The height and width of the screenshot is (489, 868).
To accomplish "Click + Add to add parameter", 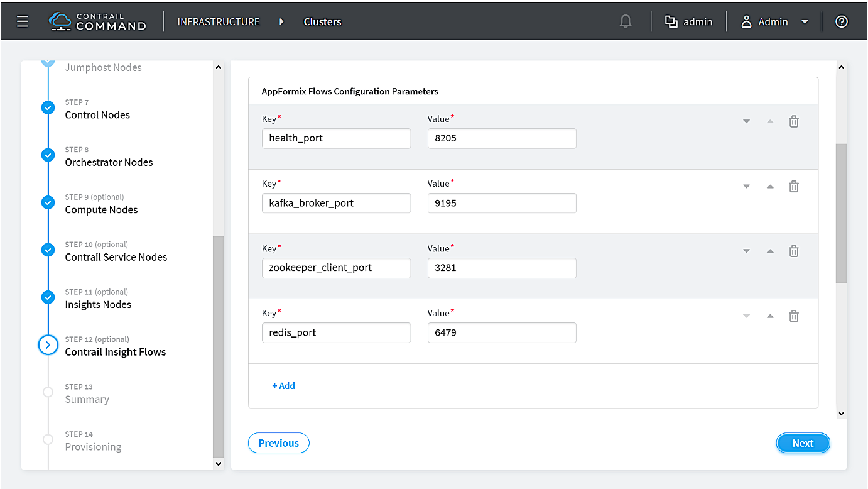I will pyautogui.click(x=283, y=386).
